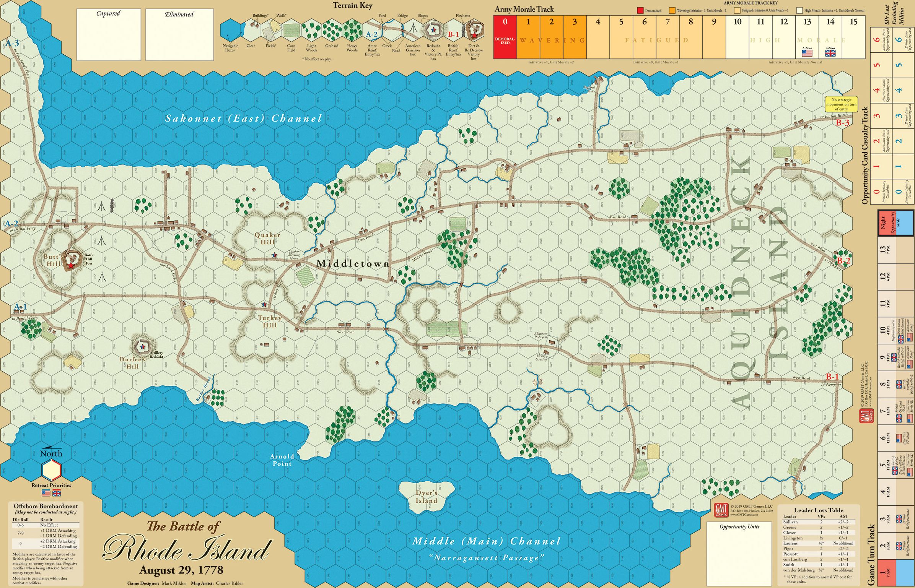Image resolution: width=915 pixels, height=588 pixels.
Task: Select box 2 on Army Morale Track
Action: (552, 37)
